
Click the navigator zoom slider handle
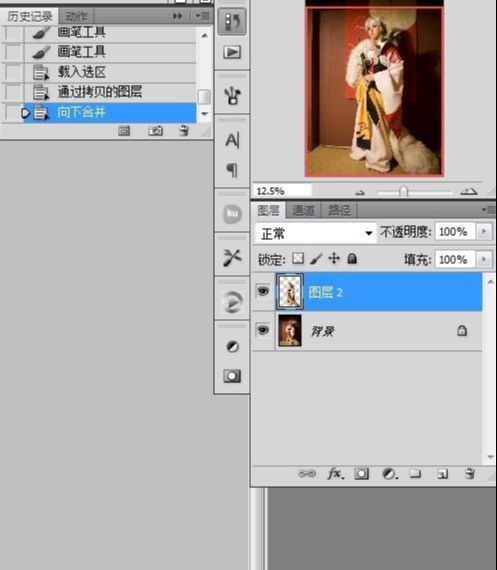coord(403,191)
